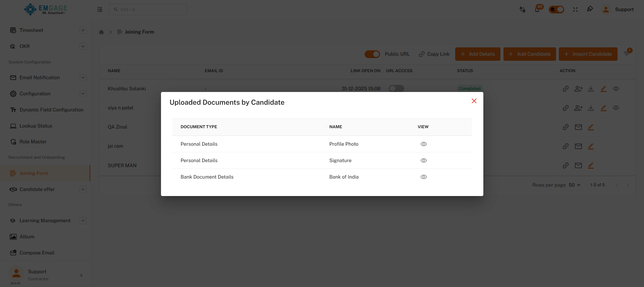Click Copy Link beside Public URL

[434, 54]
